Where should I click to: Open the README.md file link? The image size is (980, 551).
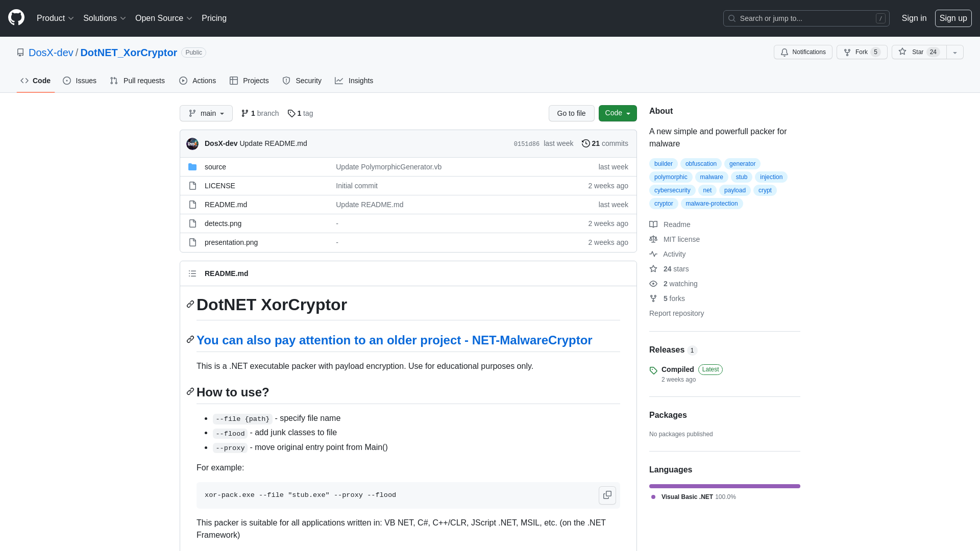point(226,204)
